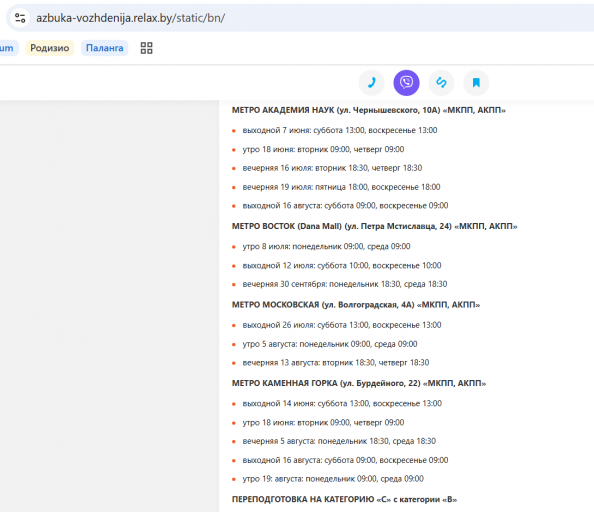Select heading МЕТРО ВОСТОК (Dana Mall)
594x512 pixels.
point(375,226)
